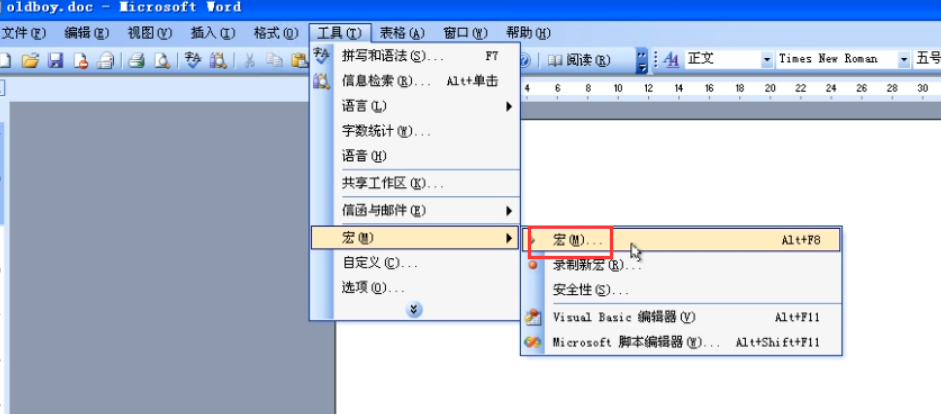The height and width of the screenshot is (414, 941).
Task: Click the Styles and Formatting AA icon
Action: (672, 59)
